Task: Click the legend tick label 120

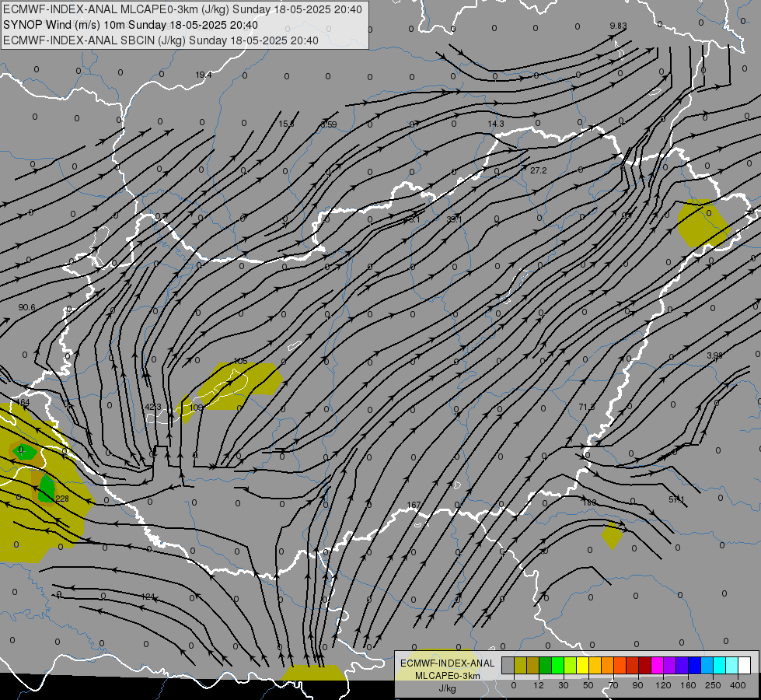Action: point(663,685)
